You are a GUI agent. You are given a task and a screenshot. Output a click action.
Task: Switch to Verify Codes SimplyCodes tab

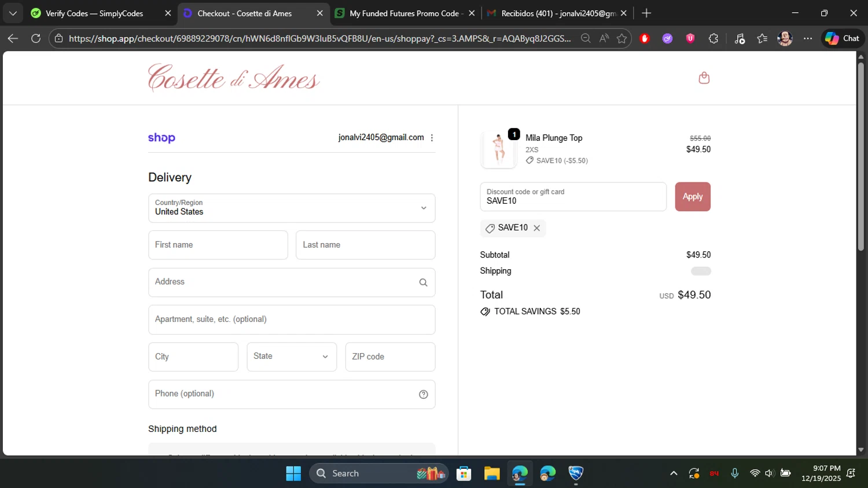(94, 13)
